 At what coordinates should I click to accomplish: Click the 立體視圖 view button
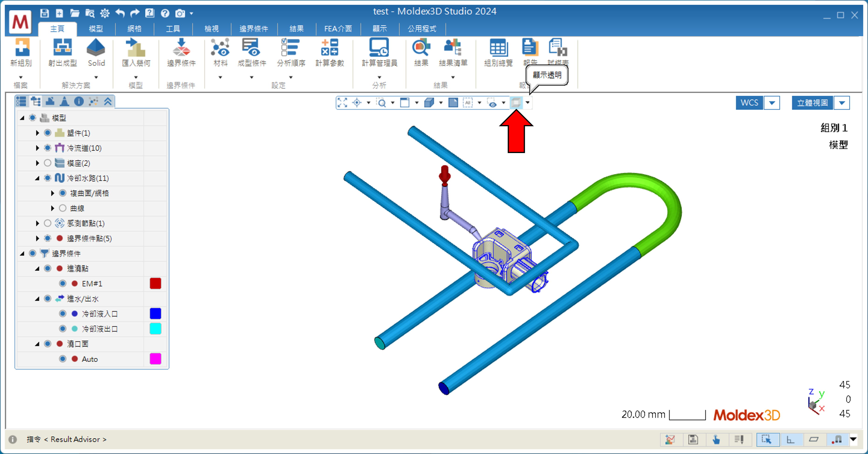[x=812, y=103]
